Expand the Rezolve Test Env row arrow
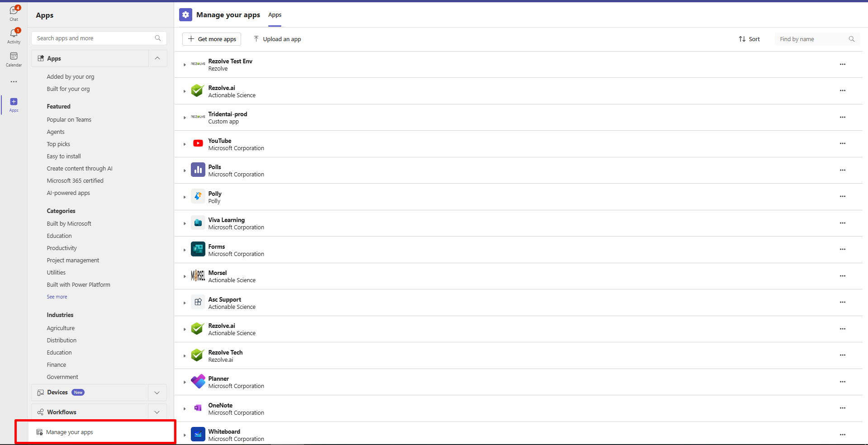The image size is (868, 445). click(185, 65)
